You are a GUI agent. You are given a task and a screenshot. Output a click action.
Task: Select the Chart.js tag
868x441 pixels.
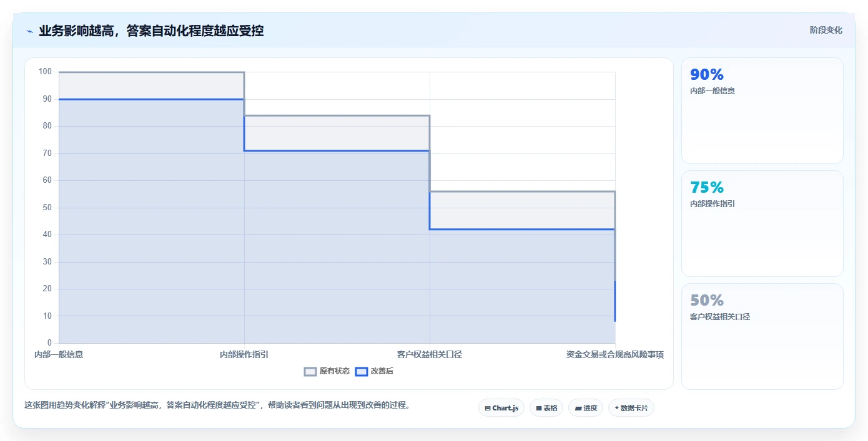501,408
